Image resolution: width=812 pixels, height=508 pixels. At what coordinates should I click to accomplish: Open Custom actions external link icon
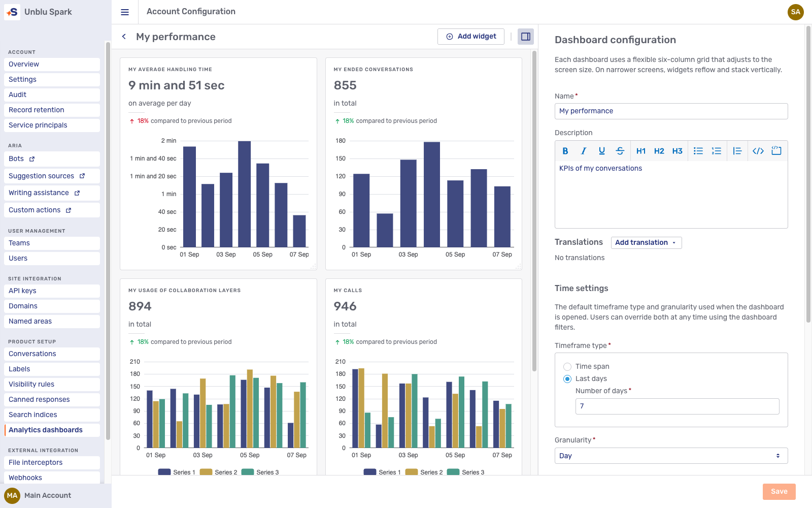point(69,210)
